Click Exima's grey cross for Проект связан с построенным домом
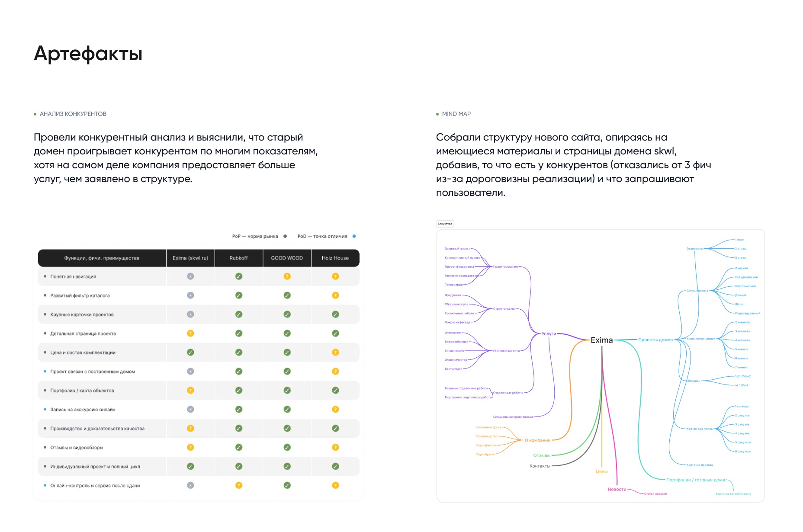Viewport: 803px width, 532px height. point(190,372)
